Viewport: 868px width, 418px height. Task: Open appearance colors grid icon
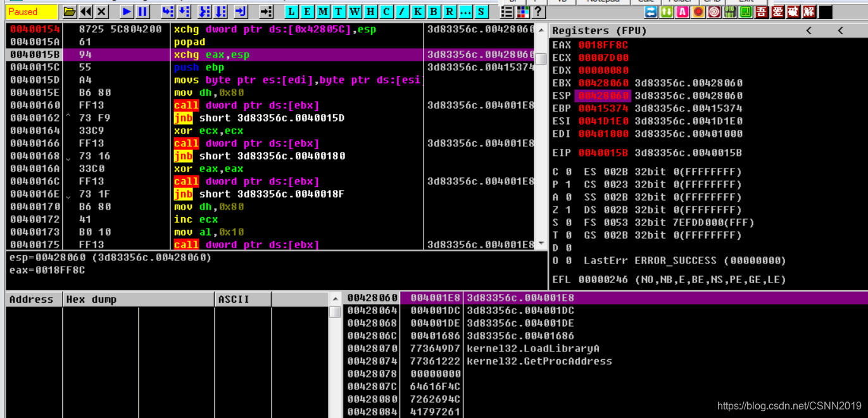pyautogui.click(x=522, y=11)
